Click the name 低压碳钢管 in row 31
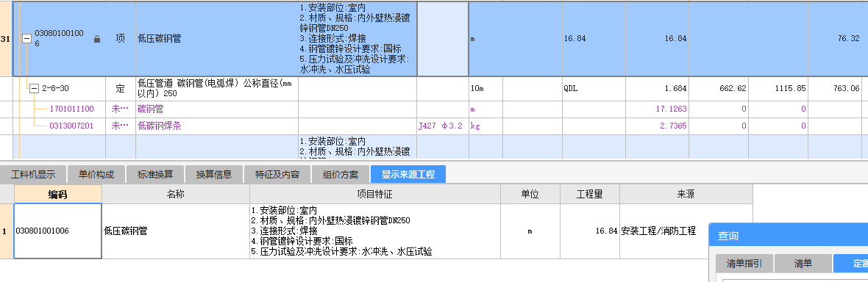This screenshot has height=282, width=868. (x=160, y=39)
